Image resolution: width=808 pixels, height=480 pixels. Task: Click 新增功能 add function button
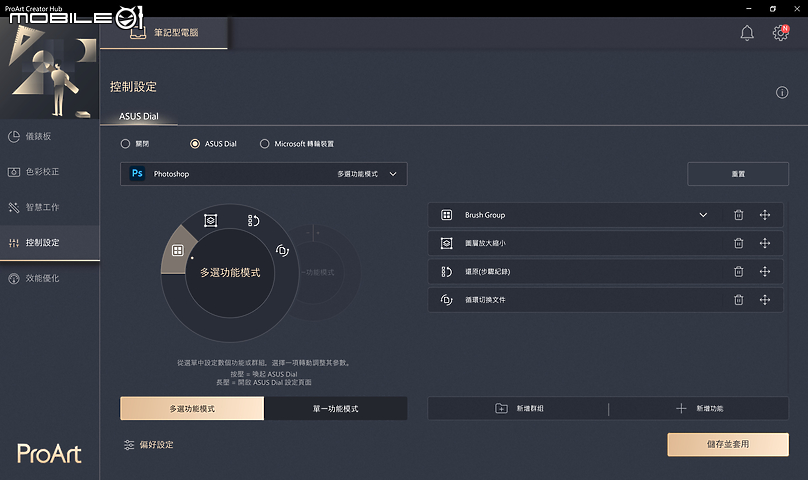point(699,408)
